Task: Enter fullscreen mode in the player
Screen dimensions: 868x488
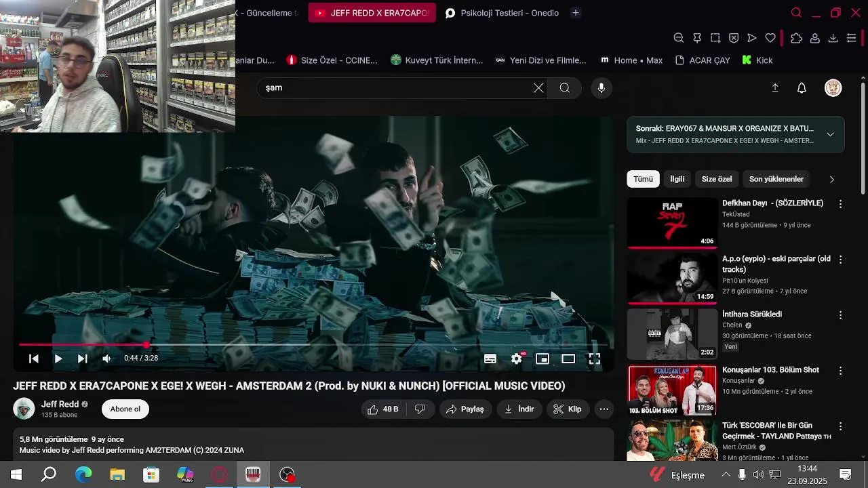Action: (x=594, y=359)
